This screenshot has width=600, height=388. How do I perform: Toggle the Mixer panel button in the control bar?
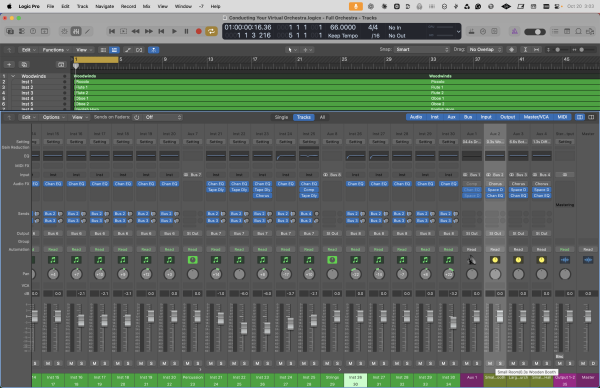[76, 31]
